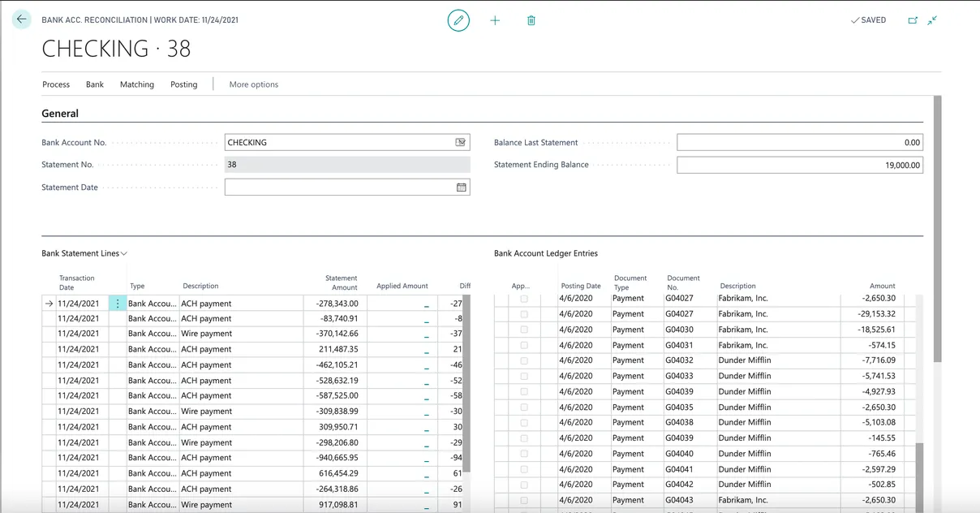Click the back arrow button
Viewport: 980px width, 513px height.
21,19
